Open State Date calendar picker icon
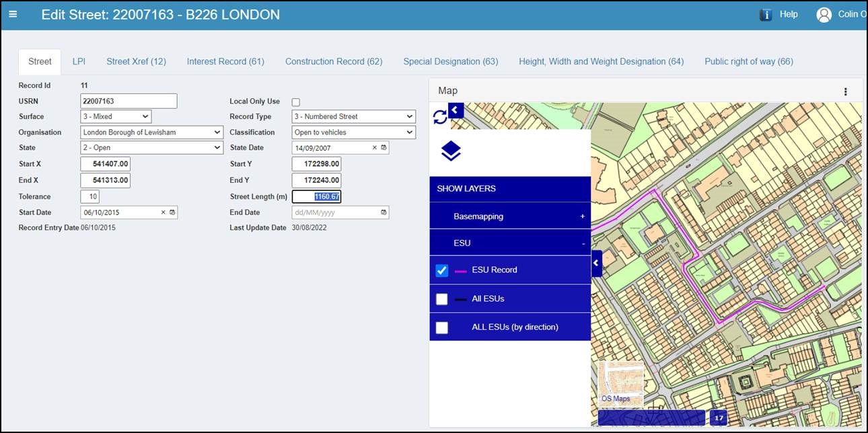The image size is (868, 433). (x=384, y=148)
